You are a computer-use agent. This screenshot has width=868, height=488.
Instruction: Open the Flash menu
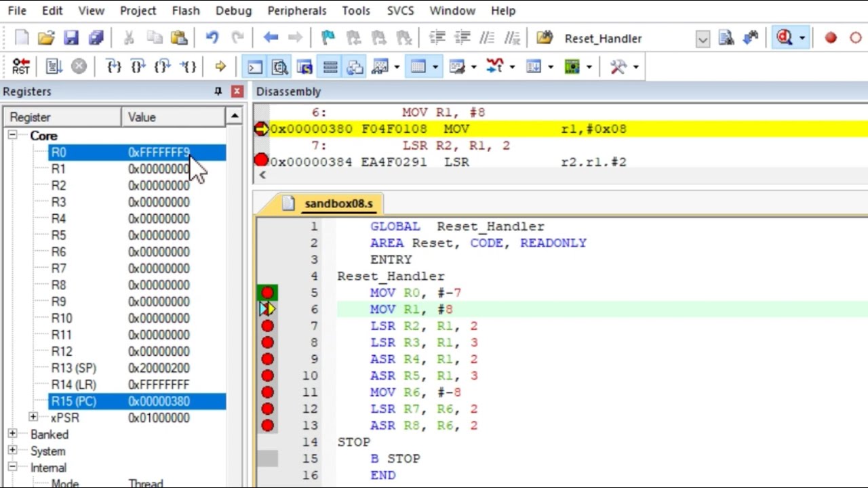pos(186,11)
